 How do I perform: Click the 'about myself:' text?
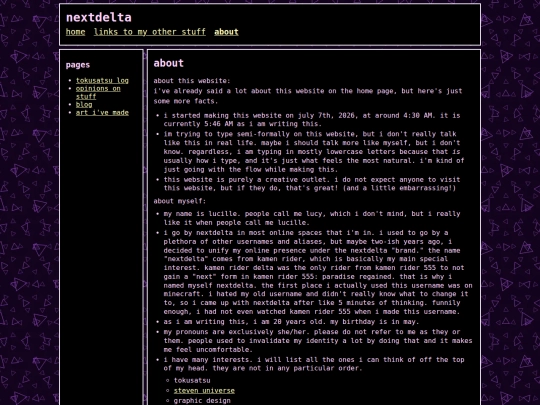point(179,201)
